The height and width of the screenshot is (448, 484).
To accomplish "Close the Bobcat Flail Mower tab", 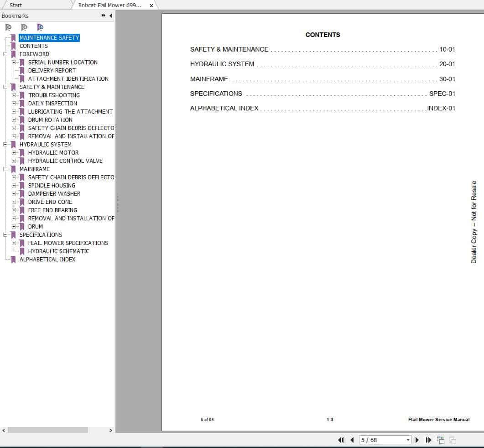I will 151,5.
